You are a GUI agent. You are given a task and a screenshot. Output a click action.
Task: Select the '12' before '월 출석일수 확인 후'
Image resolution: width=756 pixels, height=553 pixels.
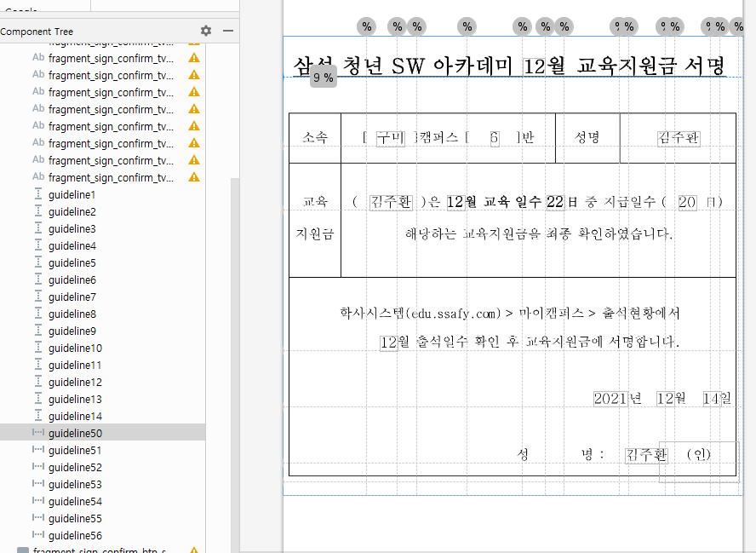pos(388,343)
